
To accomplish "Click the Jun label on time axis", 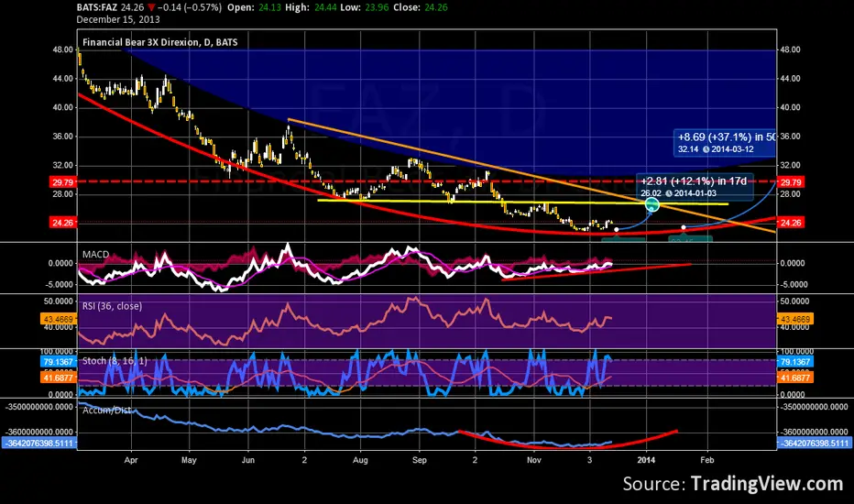I will pos(247,460).
